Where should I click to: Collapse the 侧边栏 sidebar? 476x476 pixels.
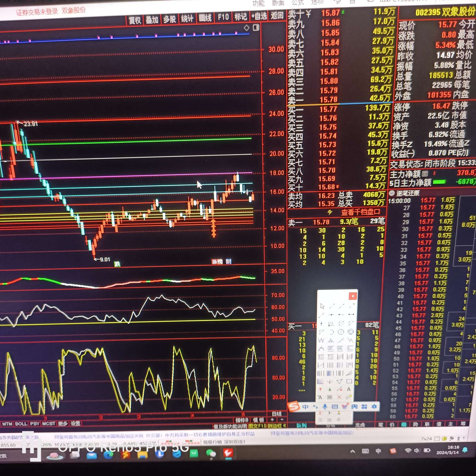point(277,426)
